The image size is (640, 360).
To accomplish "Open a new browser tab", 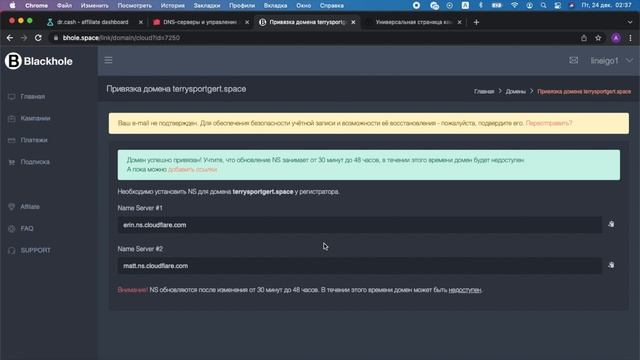I will click(476, 22).
